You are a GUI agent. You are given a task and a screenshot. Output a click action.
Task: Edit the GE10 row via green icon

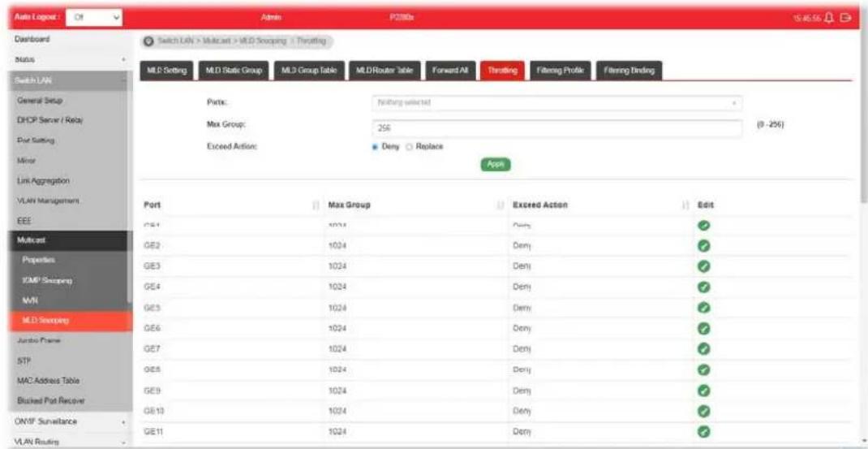click(x=703, y=412)
